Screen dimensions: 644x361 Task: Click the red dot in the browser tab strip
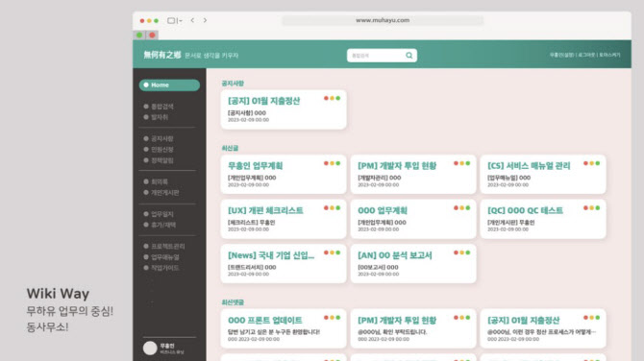coord(153,36)
